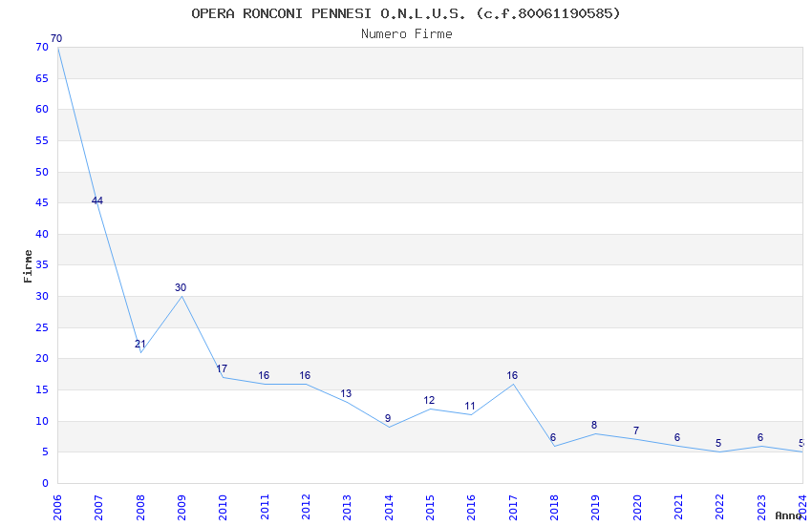Click x-axis year label 2006

pyautogui.click(x=57, y=508)
